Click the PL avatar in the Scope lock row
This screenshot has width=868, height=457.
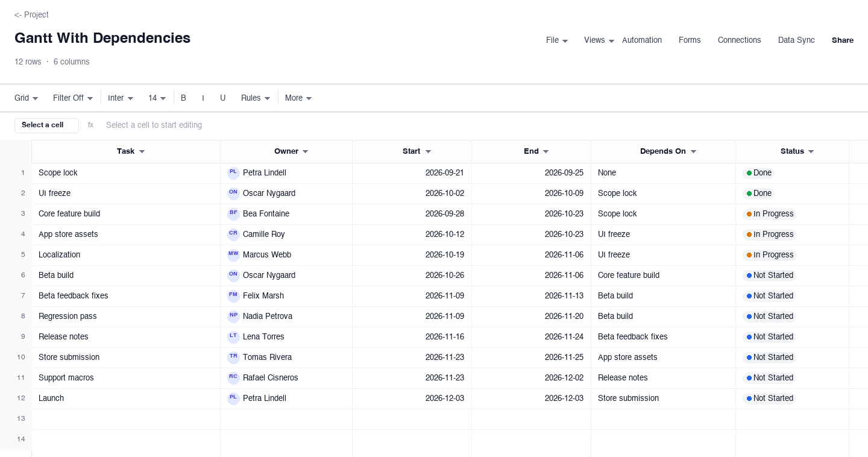[x=233, y=172]
